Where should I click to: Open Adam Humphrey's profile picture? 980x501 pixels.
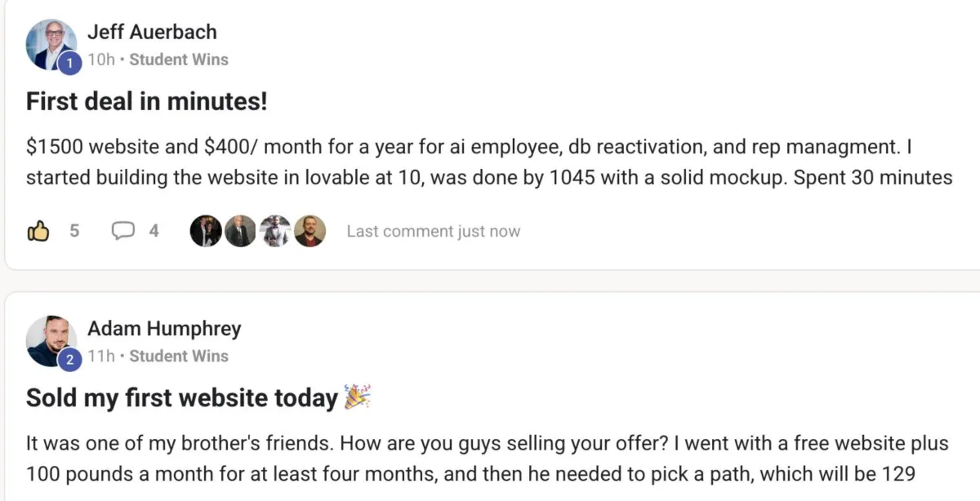click(x=49, y=339)
